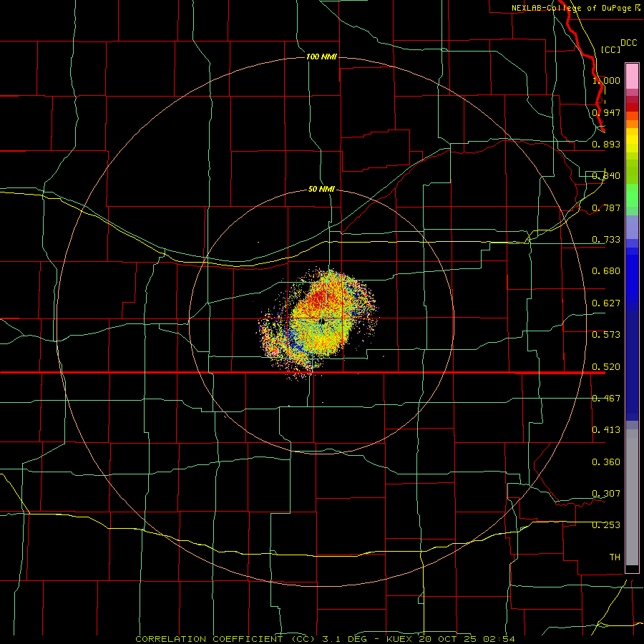The width and height of the screenshot is (644, 644).
Task: Click the 0.253 color scale value
Action: [x=606, y=525]
